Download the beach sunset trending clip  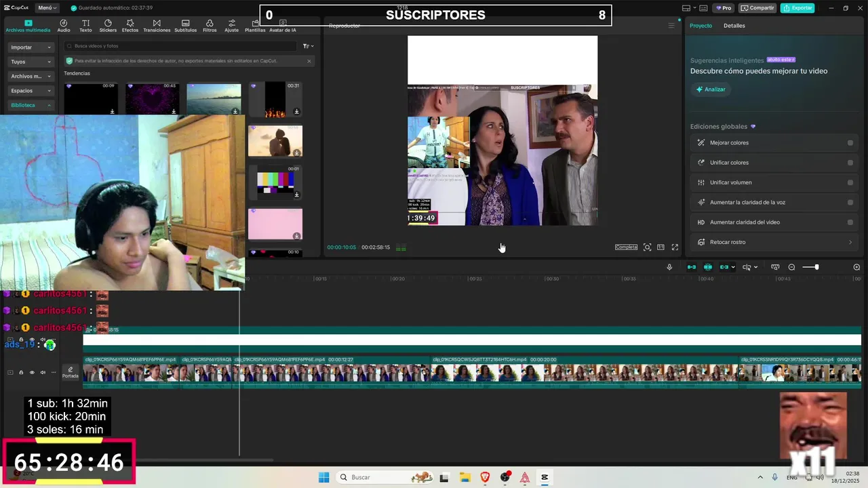click(235, 111)
